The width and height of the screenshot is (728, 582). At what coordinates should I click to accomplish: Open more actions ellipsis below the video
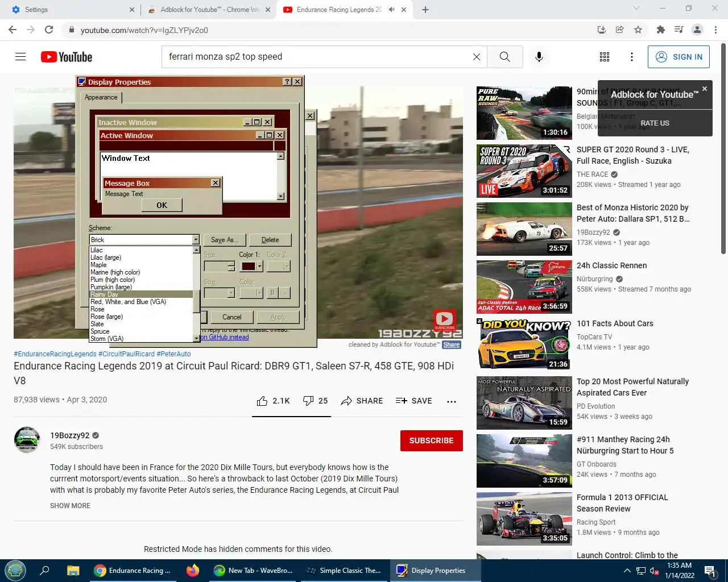pyautogui.click(x=452, y=401)
